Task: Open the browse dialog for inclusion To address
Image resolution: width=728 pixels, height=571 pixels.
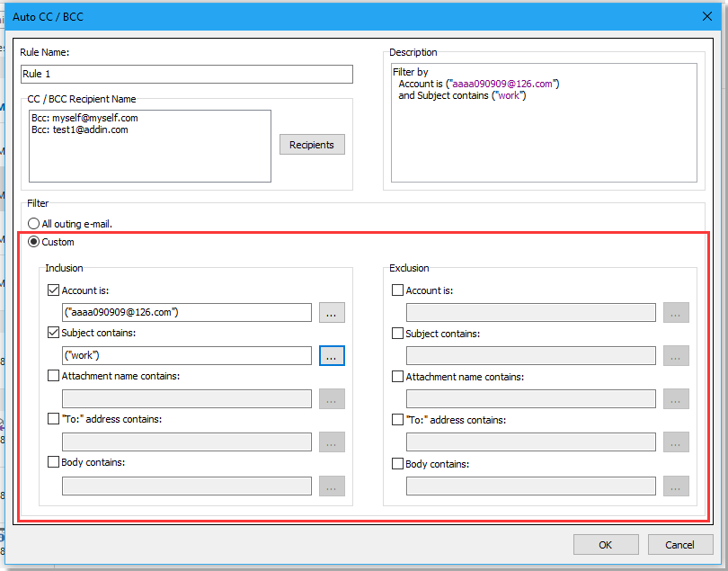Action: pos(332,442)
